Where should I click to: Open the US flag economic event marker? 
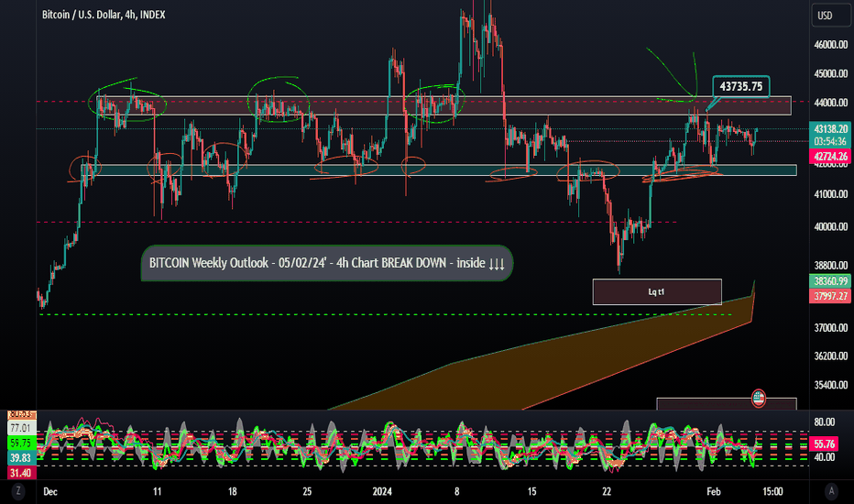(x=758, y=399)
